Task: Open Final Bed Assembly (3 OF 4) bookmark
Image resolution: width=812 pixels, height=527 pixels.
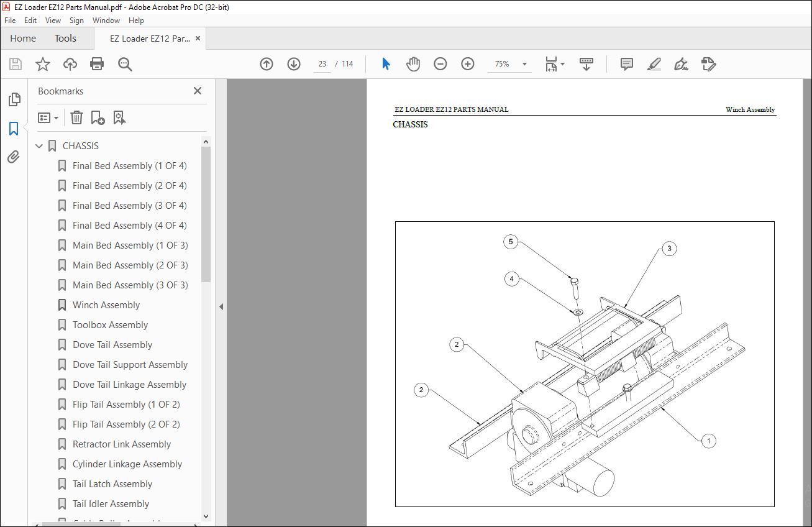Action: point(129,206)
